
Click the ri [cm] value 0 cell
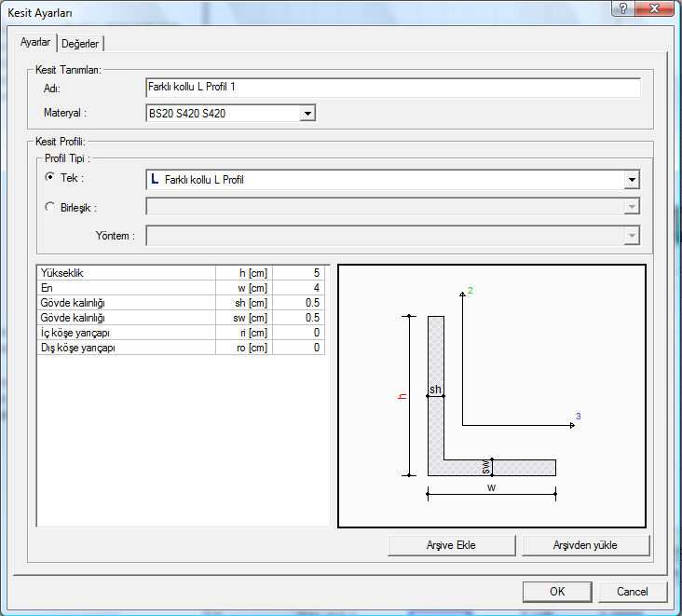tap(298, 333)
